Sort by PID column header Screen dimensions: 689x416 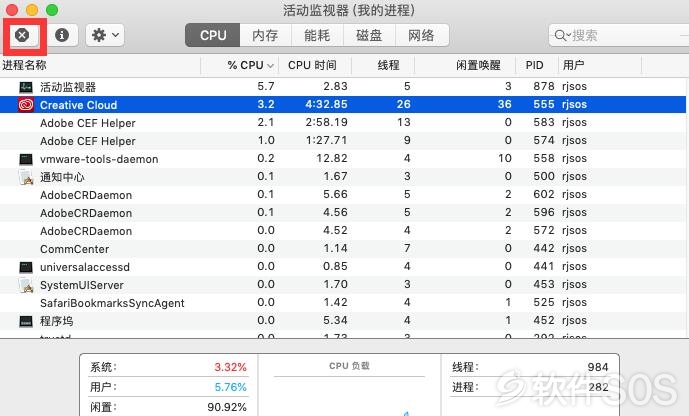click(x=534, y=65)
